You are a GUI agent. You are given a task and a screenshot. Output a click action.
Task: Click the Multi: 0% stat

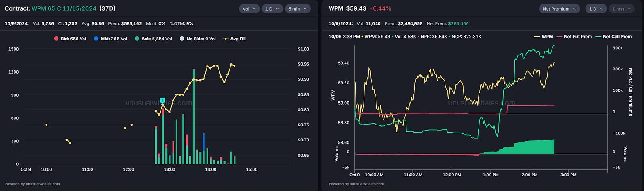click(156, 23)
